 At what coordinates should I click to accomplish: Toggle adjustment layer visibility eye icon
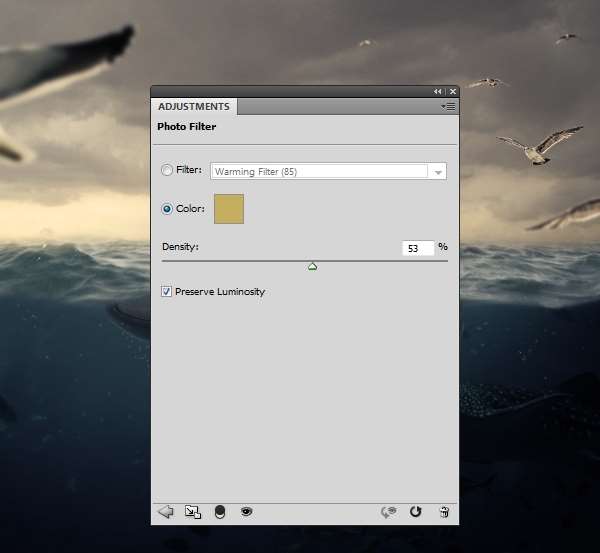coord(246,512)
